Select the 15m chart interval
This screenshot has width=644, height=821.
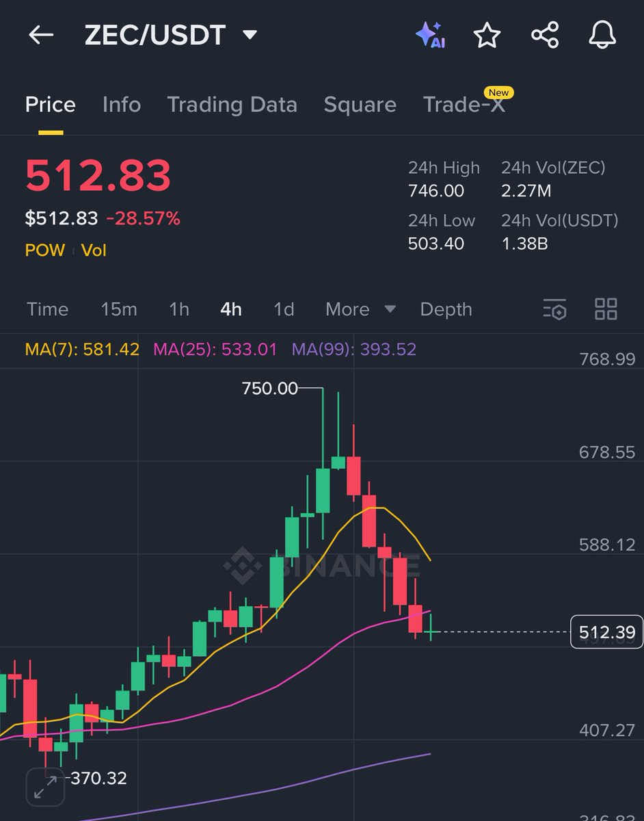coord(119,309)
